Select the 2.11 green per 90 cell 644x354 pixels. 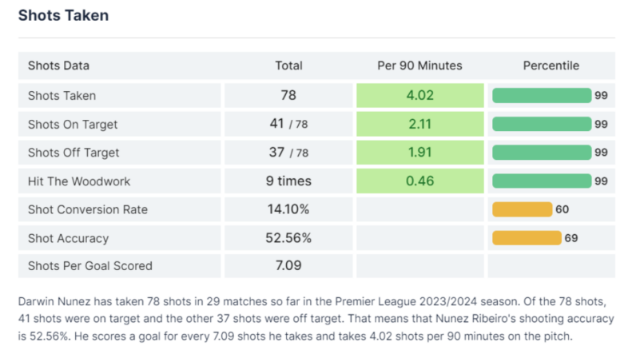click(x=419, y=124)
